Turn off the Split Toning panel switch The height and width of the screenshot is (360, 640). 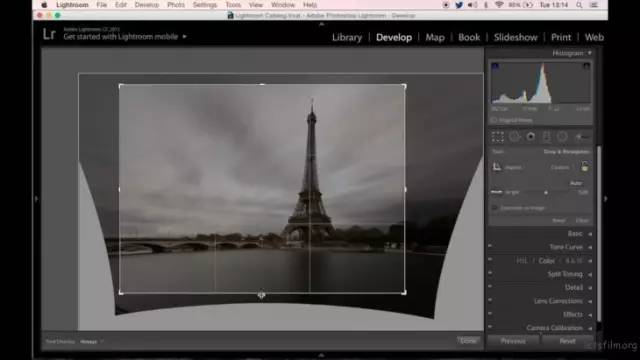pyautogui.click(x=490, y=273)
